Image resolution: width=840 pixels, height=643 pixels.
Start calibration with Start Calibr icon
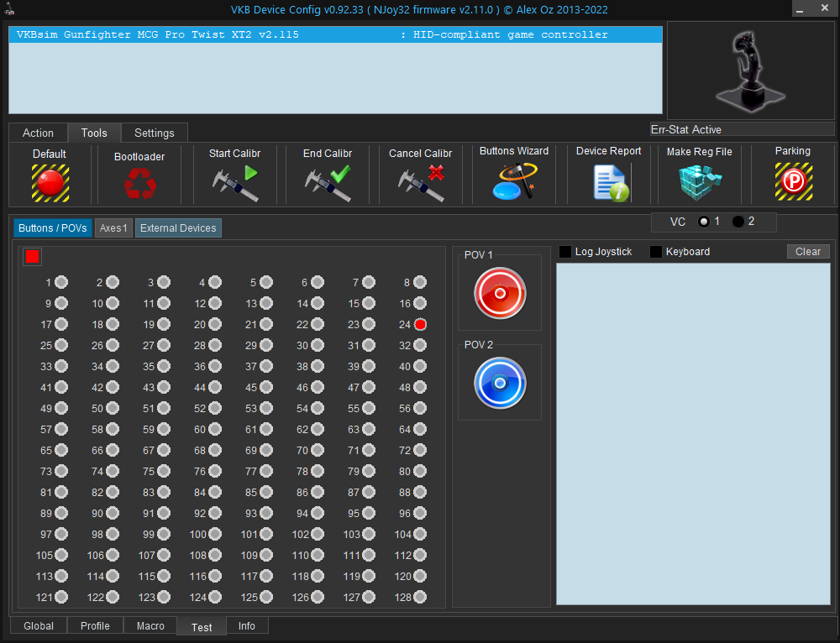click(234, 183)
